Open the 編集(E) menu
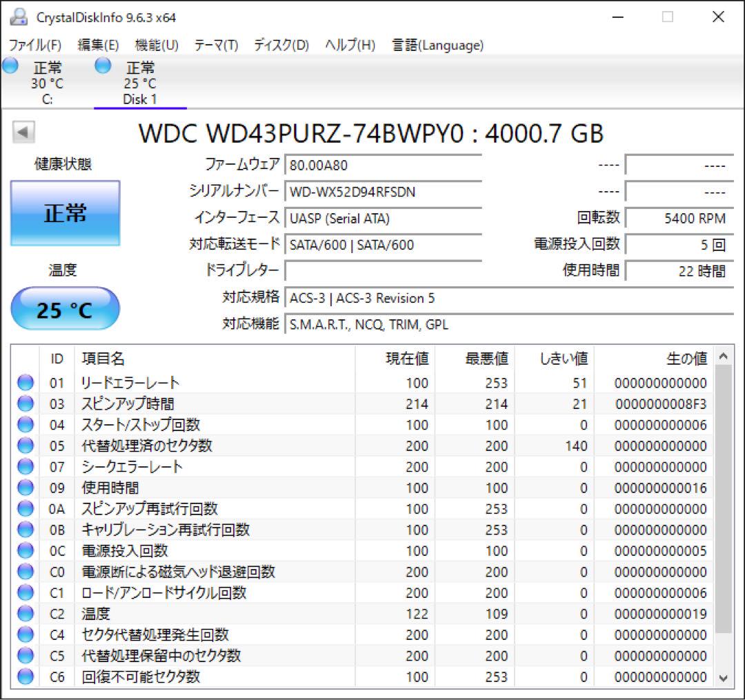This screenshot has width=745, height=700. [99, 45]
